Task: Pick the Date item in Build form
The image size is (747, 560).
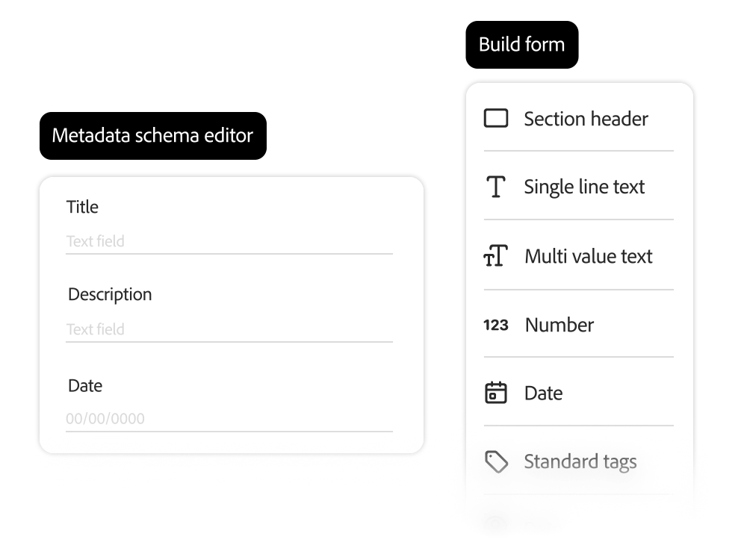Action: pyautogui.click(x=543, y=393)
